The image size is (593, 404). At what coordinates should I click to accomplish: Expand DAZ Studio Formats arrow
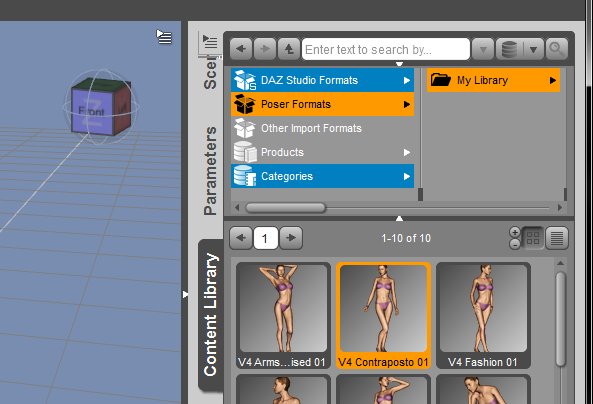click(407, 80)
